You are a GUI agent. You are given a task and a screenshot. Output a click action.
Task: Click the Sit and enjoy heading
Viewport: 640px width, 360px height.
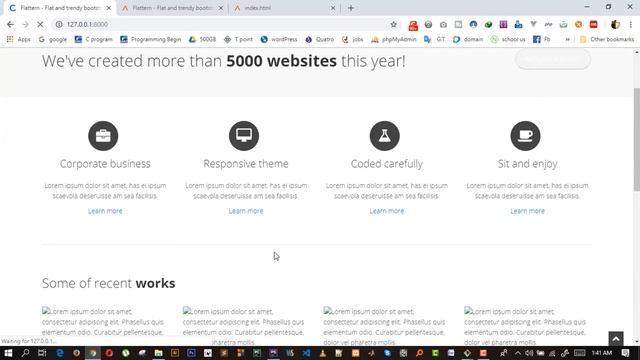coord(527,164)
